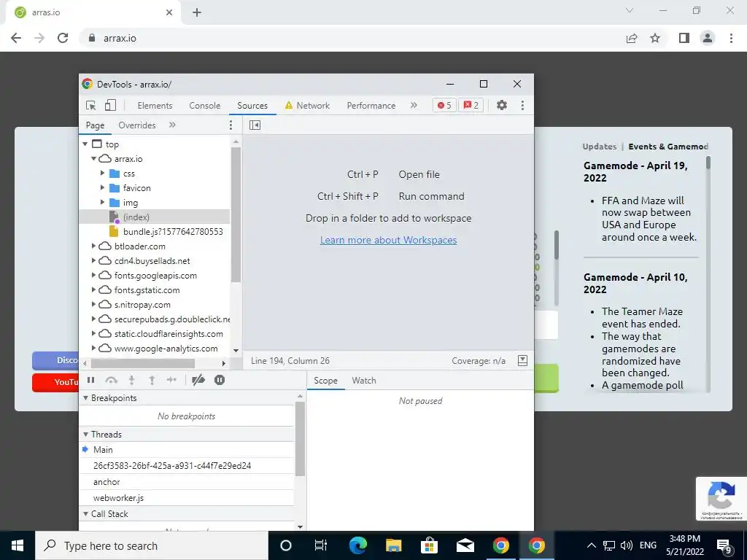Expand the css folder
This screenshot has width=747, height=560.
[102, 174]
